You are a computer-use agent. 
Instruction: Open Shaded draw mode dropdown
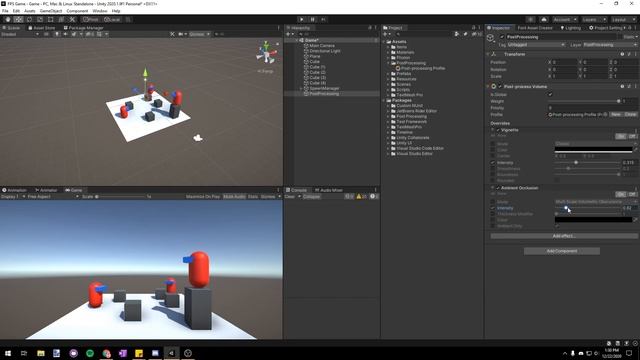[20, 34]
